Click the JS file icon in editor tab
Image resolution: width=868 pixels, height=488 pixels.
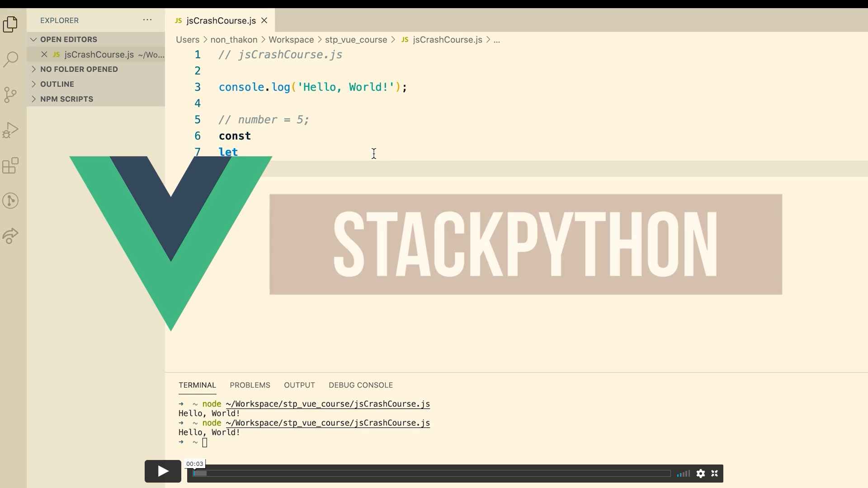pos(179,20)
